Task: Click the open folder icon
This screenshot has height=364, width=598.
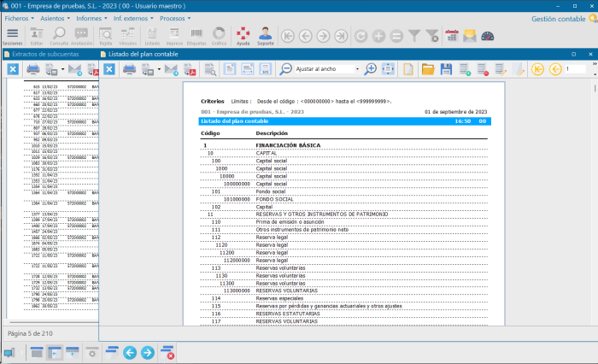Action: [x=428, y=69]
